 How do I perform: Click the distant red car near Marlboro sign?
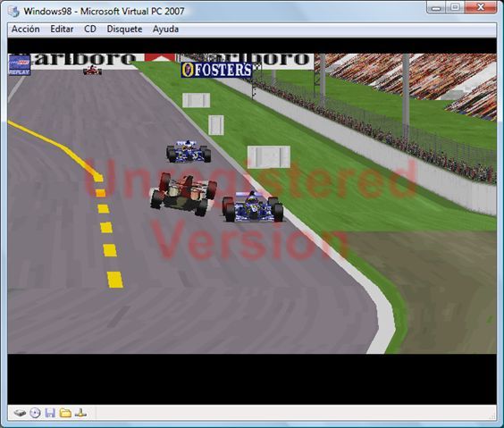tap(93, 70)
